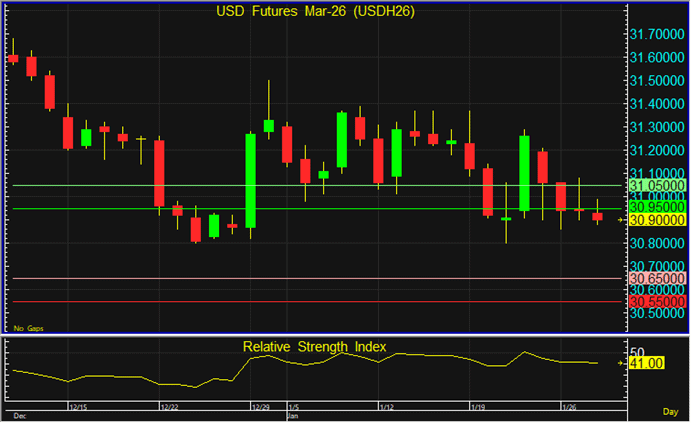Select the pink 30.65000 price level tag
Screen dimensions: 691x423
tap(656, 278)
